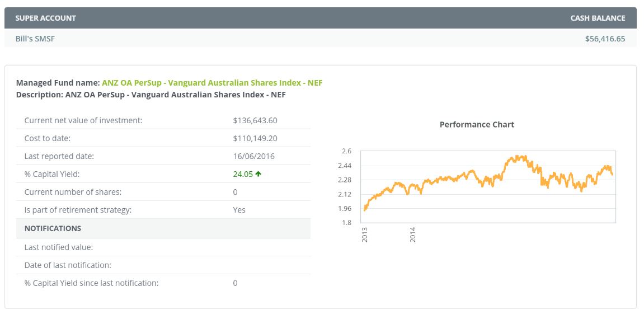This screenshot has width=644, height=319.
Task: Click the fund Description text line
Action: click(x=151, y=95)
